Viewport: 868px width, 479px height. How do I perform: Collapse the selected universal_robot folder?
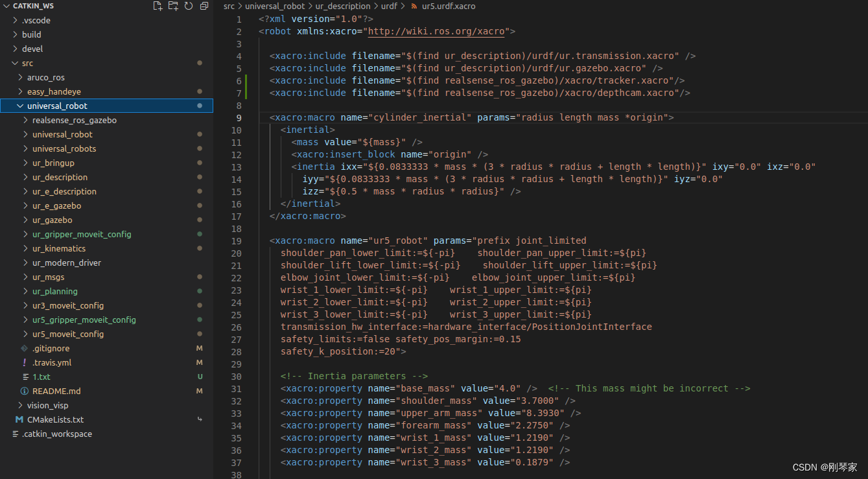pyautogui.click(x=21, y=106)
